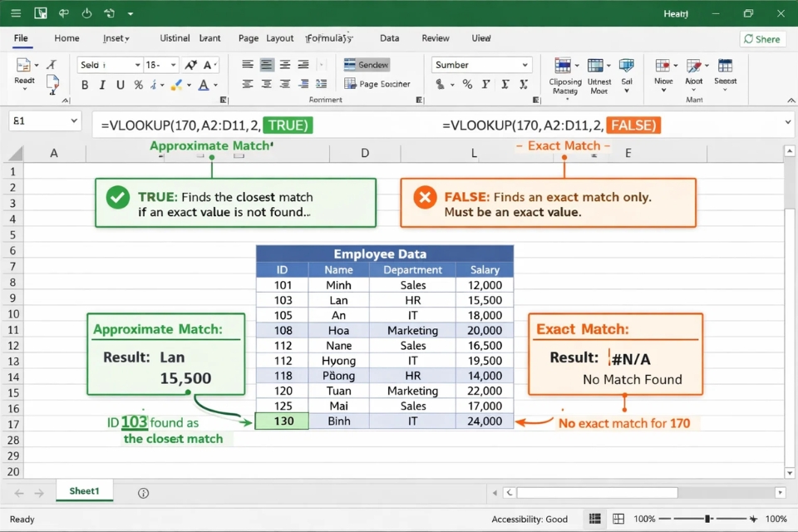
Task: Open the font color dropdown arrow
Action: pyautogui.click(x=215, y=85)
